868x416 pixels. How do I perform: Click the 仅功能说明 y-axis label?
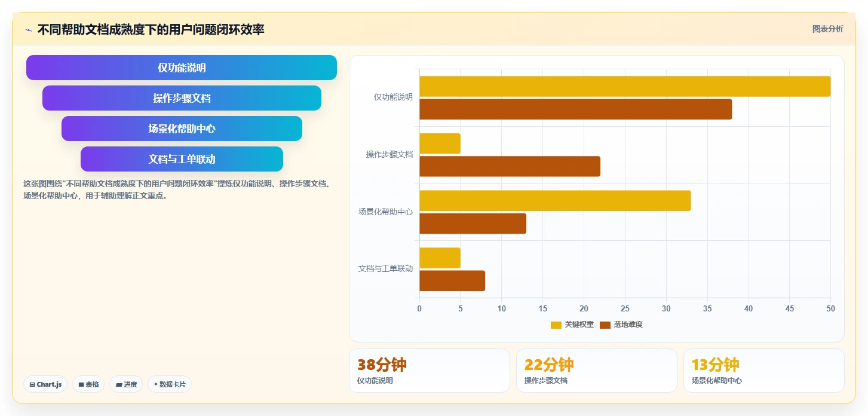393,97
